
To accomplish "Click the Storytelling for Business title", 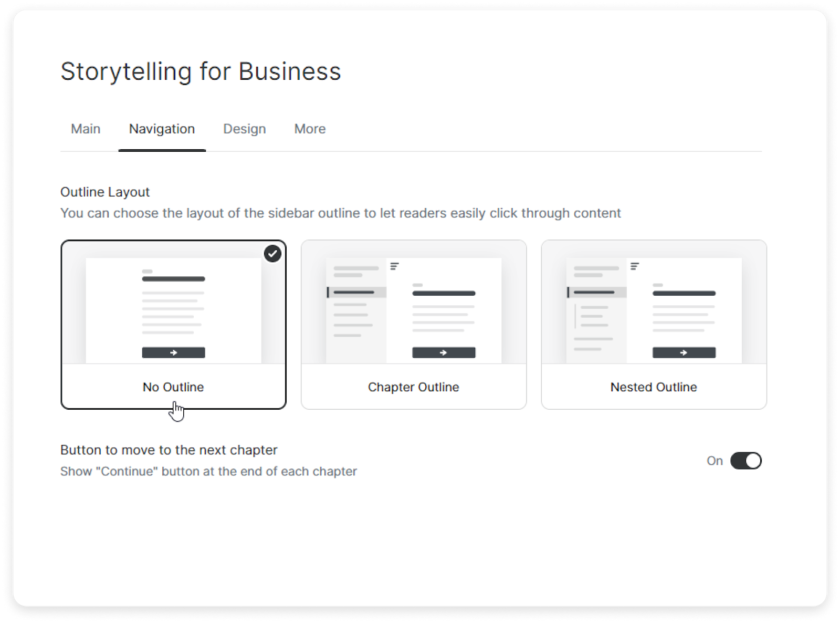I will [x=201, y=71].
